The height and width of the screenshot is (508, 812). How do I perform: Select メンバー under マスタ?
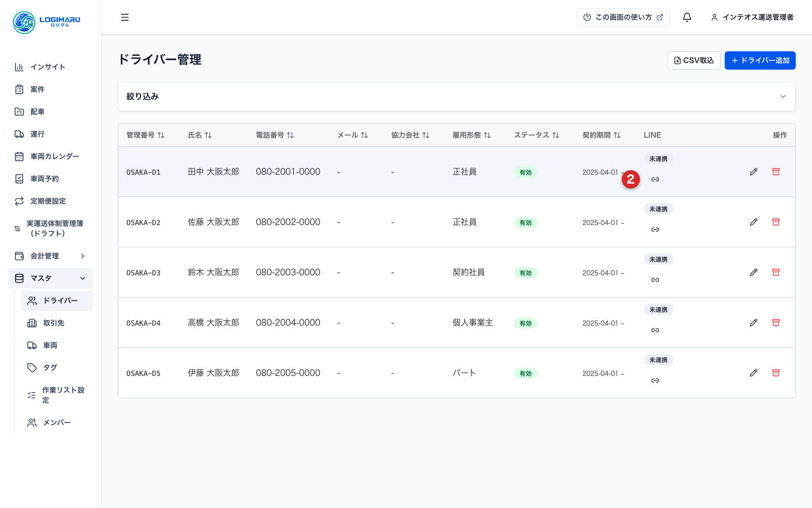coord(57,423)
